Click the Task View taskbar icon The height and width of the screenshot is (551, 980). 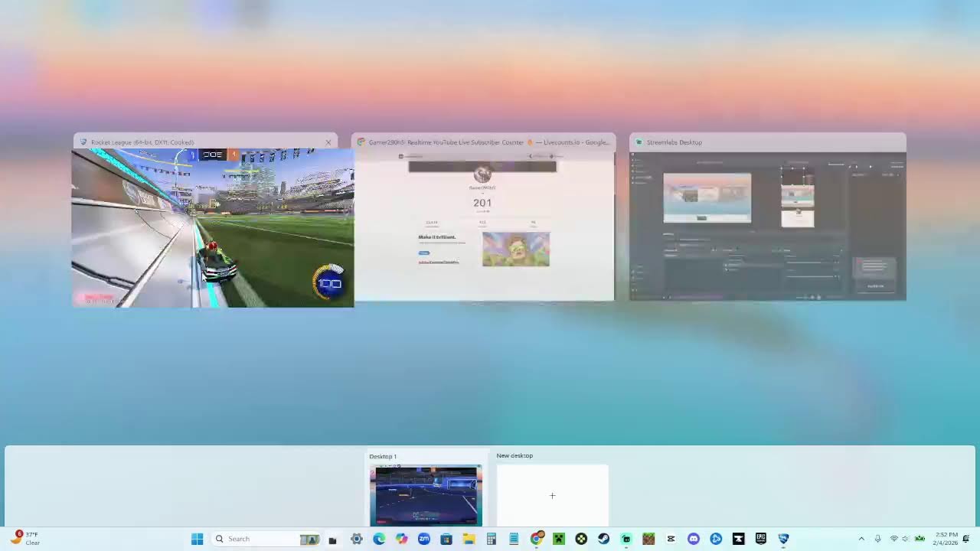332,539
